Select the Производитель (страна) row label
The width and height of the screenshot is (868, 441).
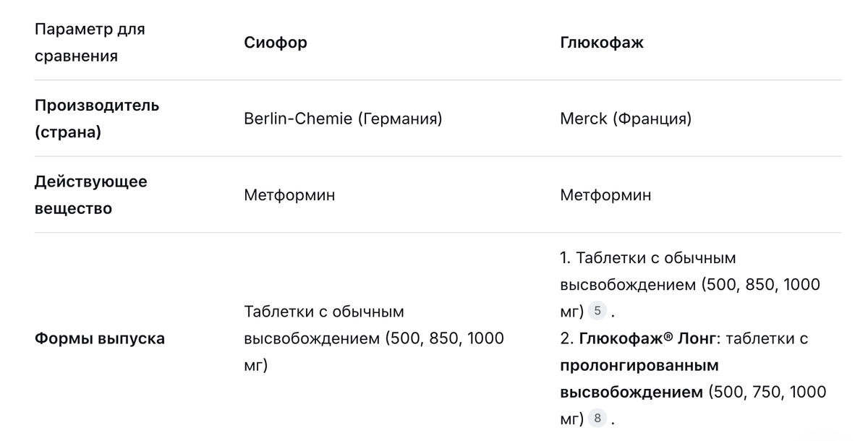(x=97, y=119)
